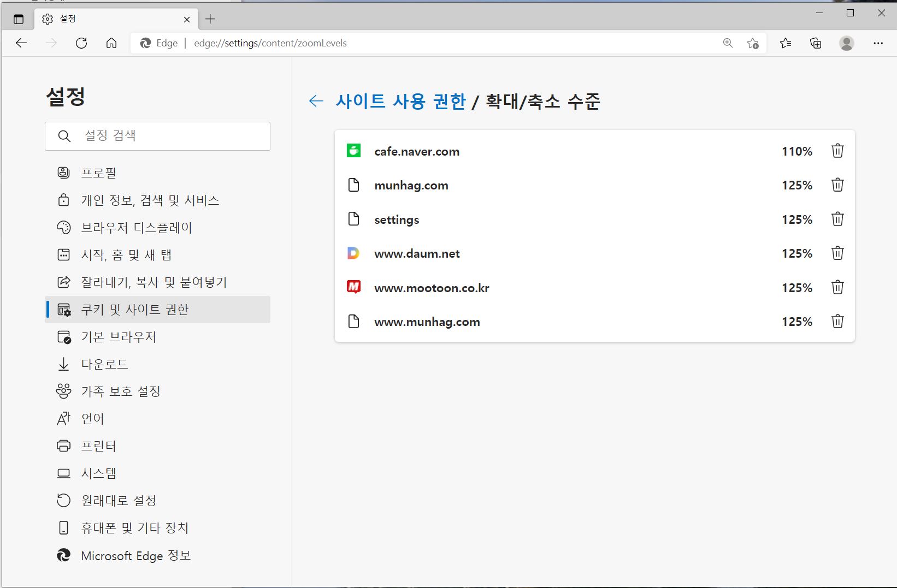Image resolution: width=897 pixels, height=588 pixels.
Task: Click the back arrow beside 사이트 사용 권한
Action: pos(316,101)
